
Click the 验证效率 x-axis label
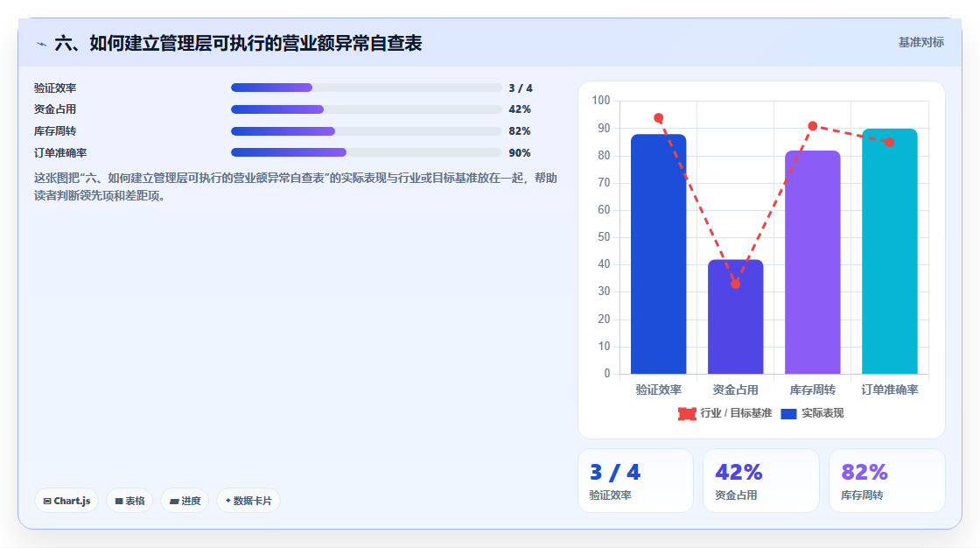click(658, 390)
